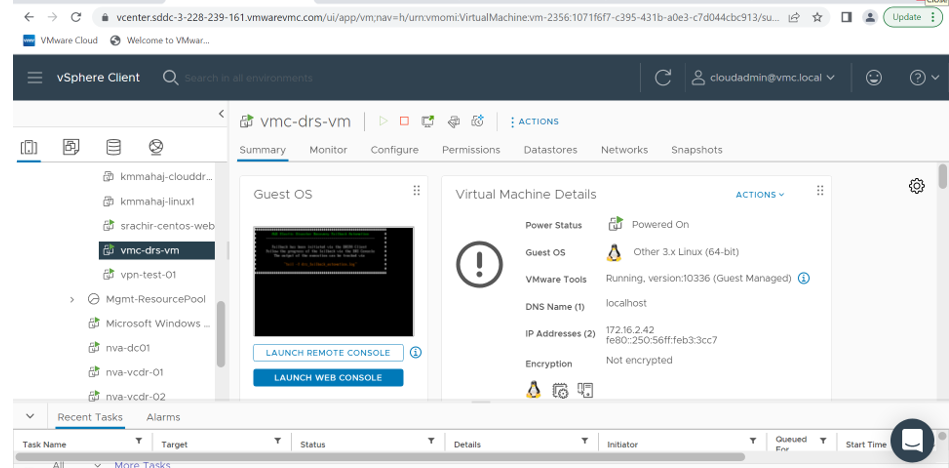
Task: Filter the Task Name column
Action: click(139, 441)
